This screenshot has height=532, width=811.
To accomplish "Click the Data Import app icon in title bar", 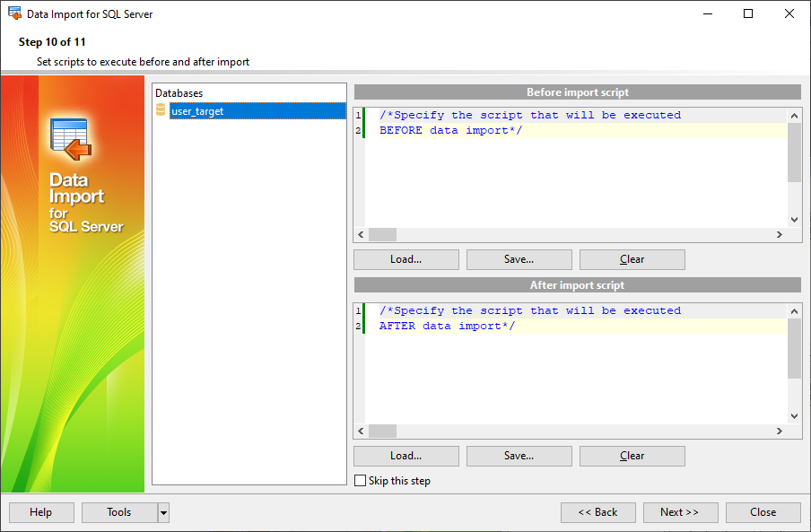I will click(x=14, y=13).
